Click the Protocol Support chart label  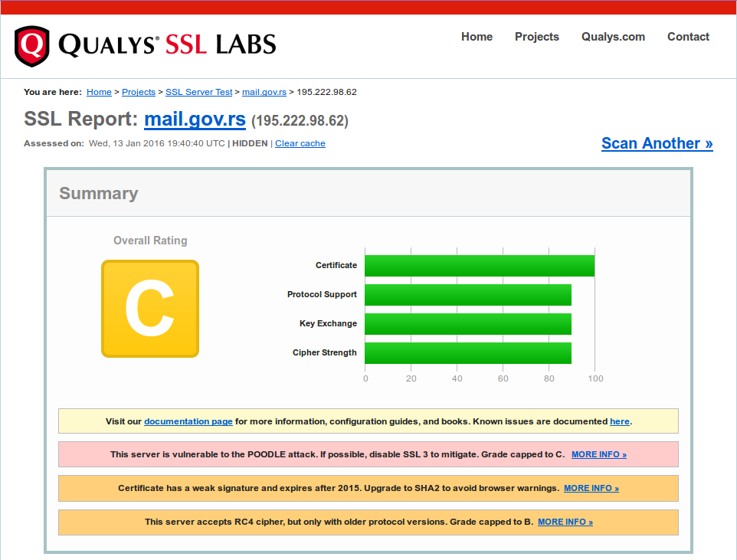click(322, 294)
